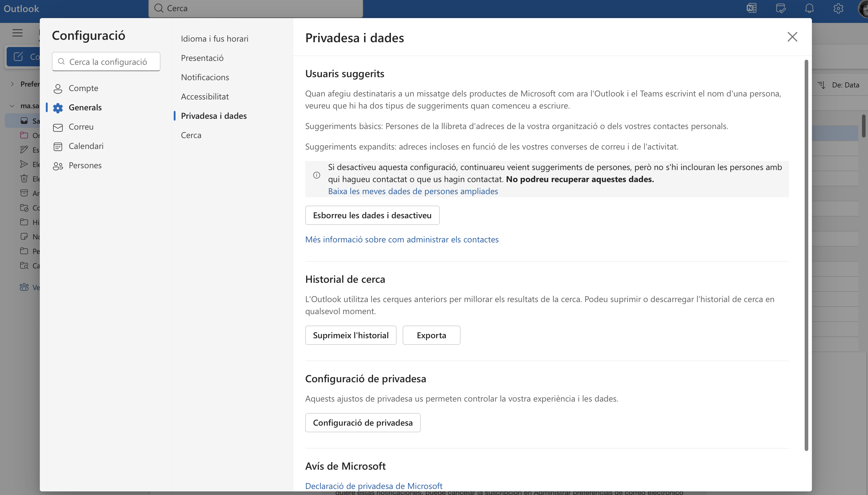Close the Configuració dialog
Screen dimensions: 868x495
(x=792, y=37)
